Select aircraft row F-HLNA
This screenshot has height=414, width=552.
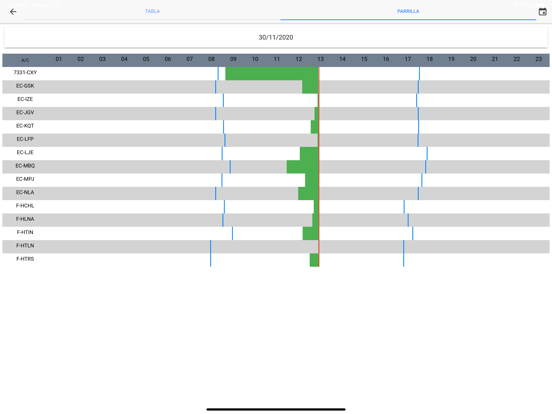(x=276, y=220)
